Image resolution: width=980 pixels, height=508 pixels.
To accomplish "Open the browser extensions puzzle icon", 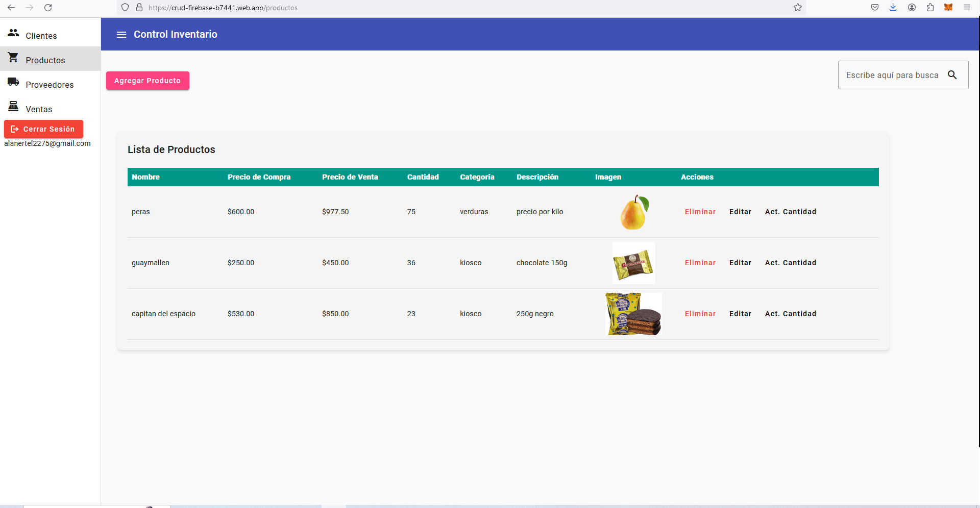I will [930, 8].
